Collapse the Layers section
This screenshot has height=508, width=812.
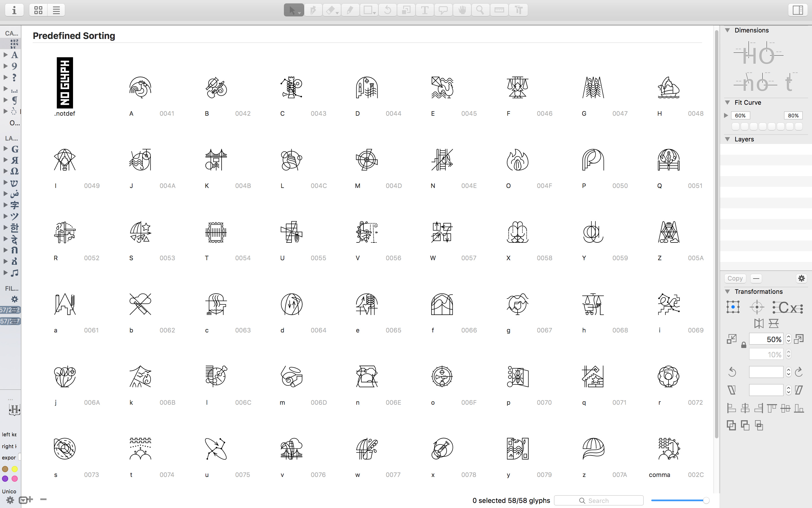point(727,139)
